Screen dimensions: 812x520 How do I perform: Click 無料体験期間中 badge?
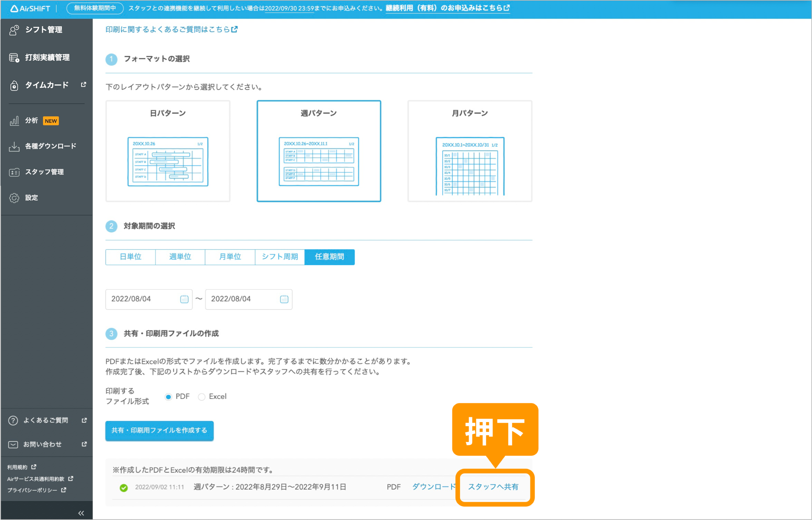(x=95, y=8)
